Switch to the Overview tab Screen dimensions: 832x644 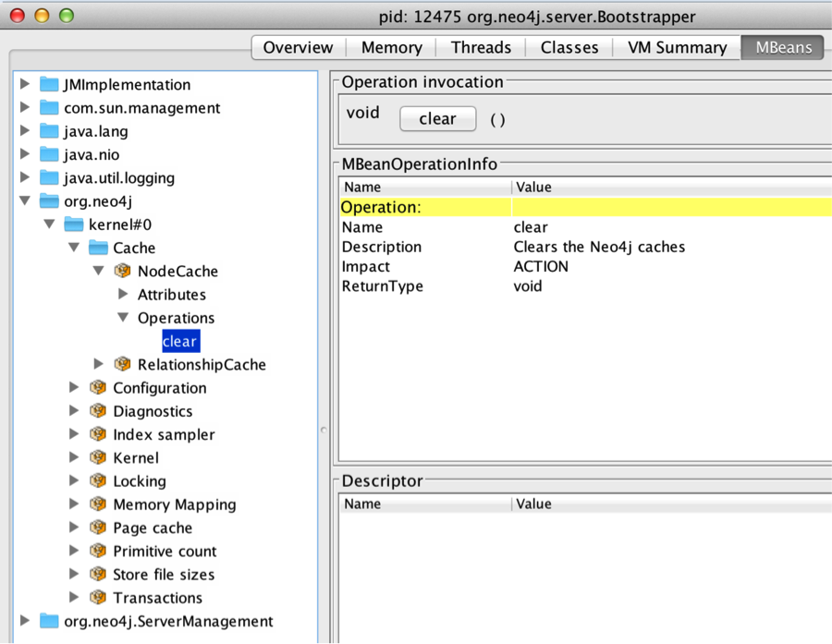[299, 48]
